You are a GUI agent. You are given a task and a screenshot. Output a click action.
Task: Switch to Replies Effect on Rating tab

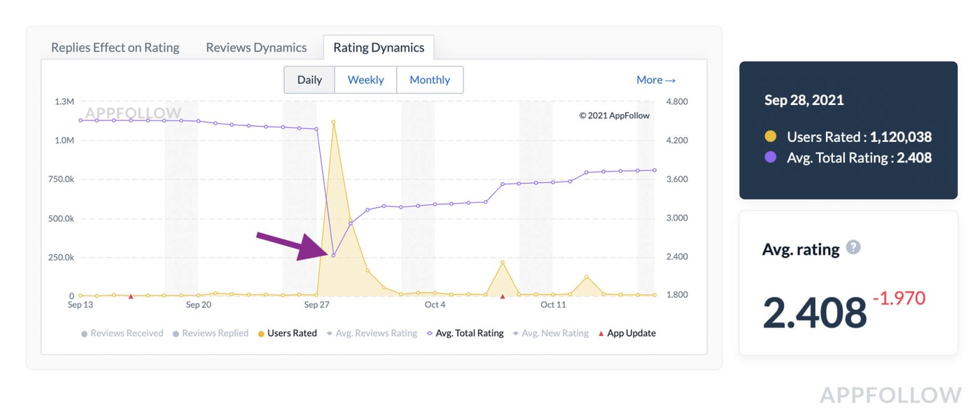(115, 48)
